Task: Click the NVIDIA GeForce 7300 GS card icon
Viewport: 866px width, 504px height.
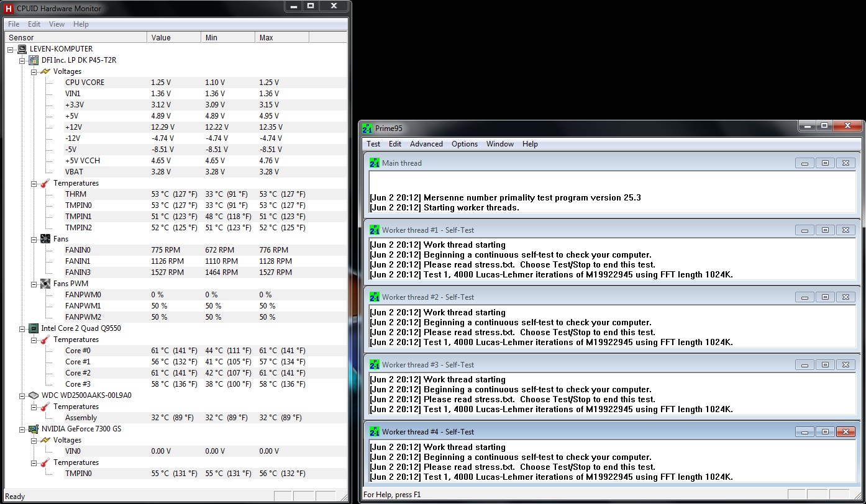Action: click(x=34, y=429)
